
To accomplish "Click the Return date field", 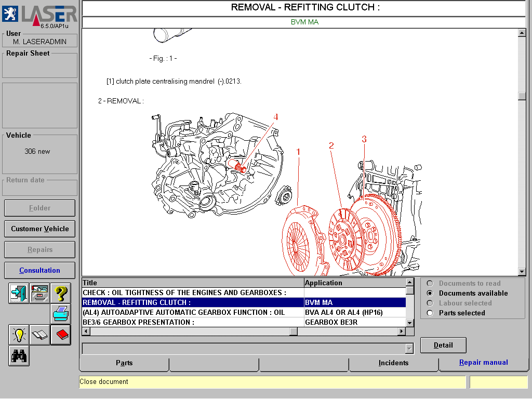I will 39,188.
